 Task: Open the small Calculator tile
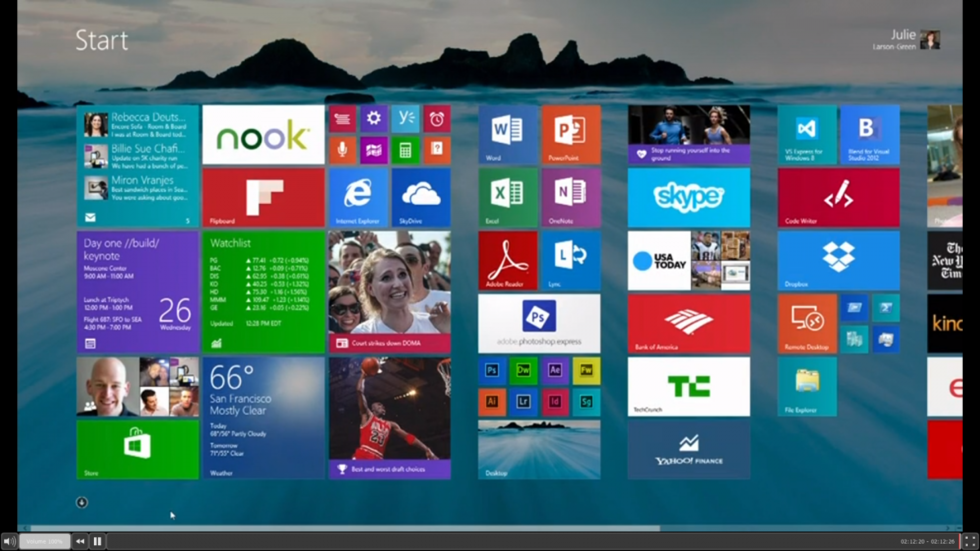coord(405,150)
